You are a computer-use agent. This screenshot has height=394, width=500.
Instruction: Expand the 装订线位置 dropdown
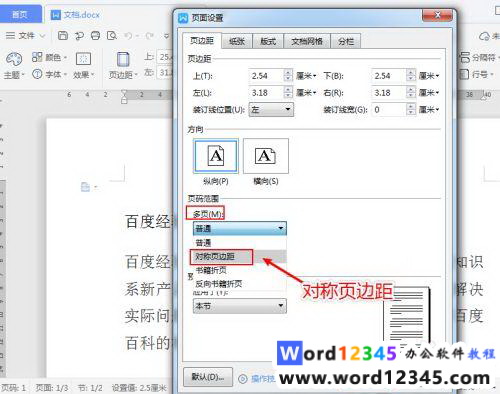(271, 109)
